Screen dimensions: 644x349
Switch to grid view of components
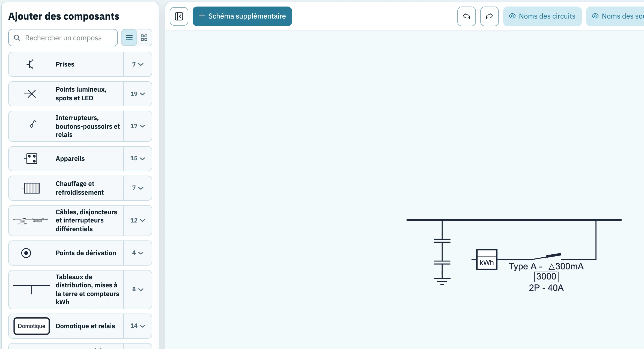pos(144,38)
